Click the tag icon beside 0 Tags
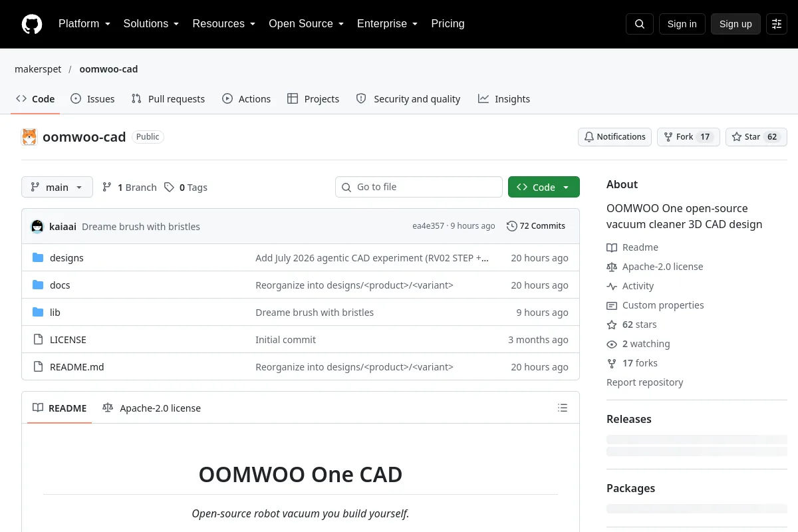 click(x=170, y=188)
